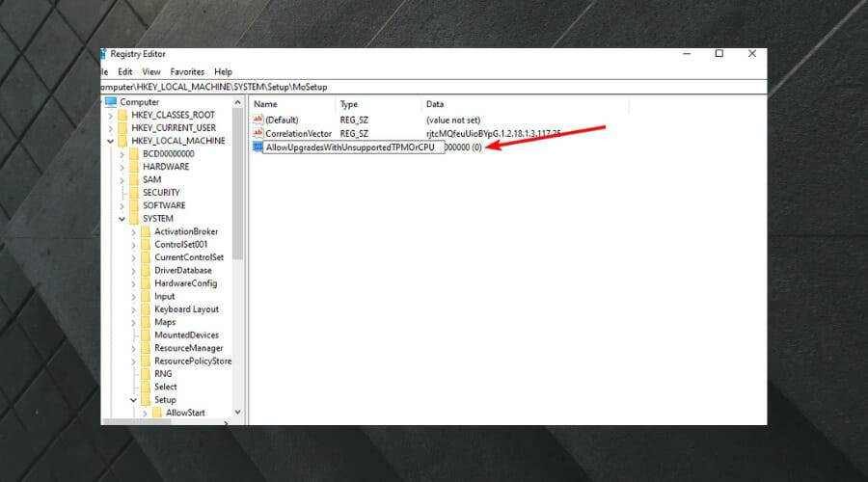Click the CorrelationVector string value icon
868x482 pixels.
click(258, 132)
